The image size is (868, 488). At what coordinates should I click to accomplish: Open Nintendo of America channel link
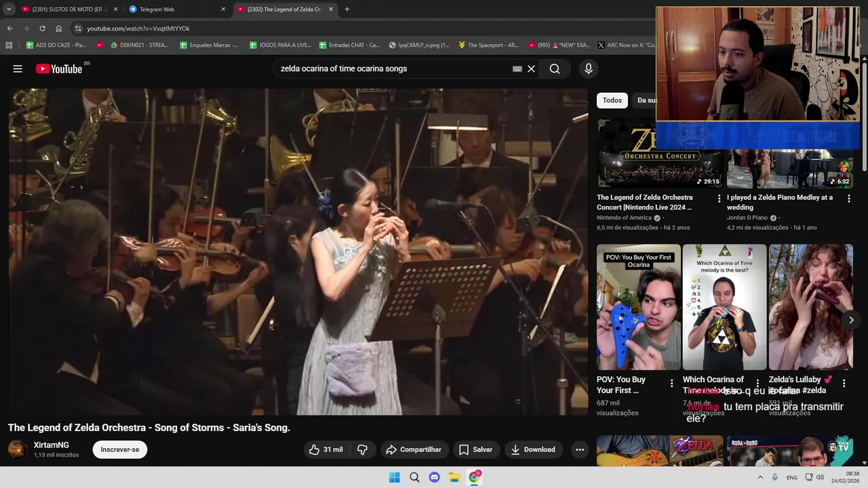(x=624, y=218)
